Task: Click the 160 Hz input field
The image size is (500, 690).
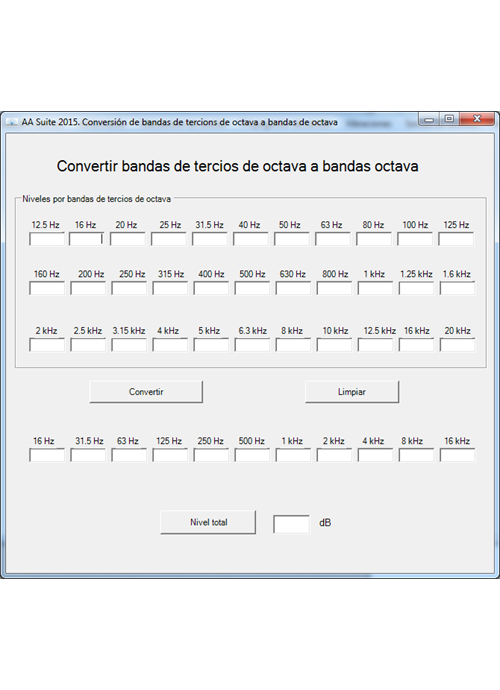Action: (x=47, y=288)
